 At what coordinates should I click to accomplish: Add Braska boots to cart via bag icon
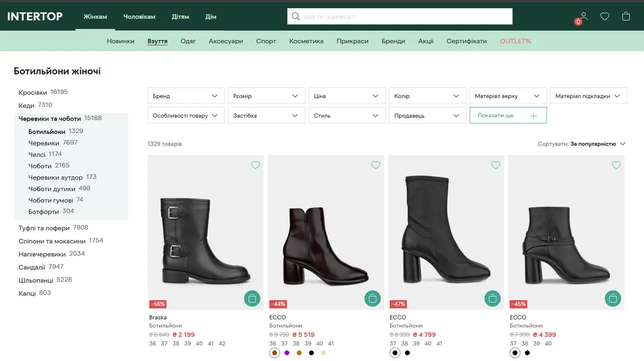tap(252, 298)
